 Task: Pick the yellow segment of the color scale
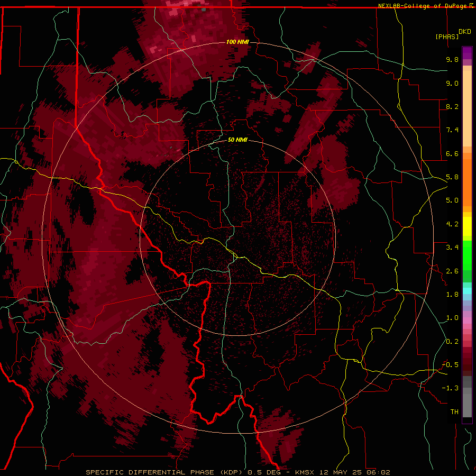(x=467, y=226)
